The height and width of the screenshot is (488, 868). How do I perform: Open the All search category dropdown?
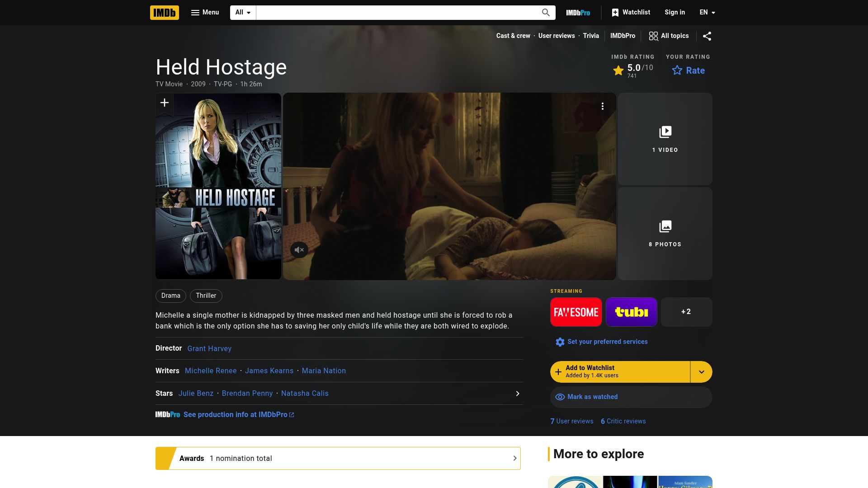pos(243,13)
